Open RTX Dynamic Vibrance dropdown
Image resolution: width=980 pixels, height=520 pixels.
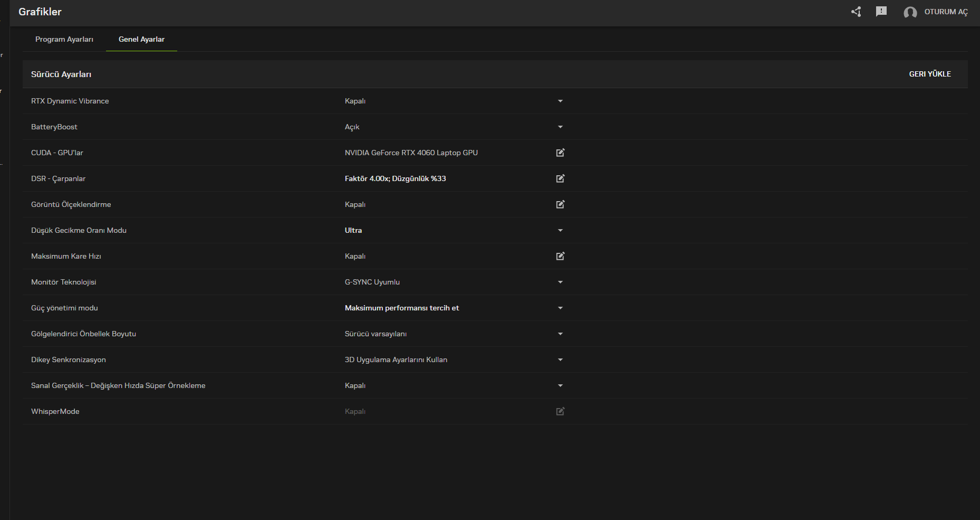[560, 101]
